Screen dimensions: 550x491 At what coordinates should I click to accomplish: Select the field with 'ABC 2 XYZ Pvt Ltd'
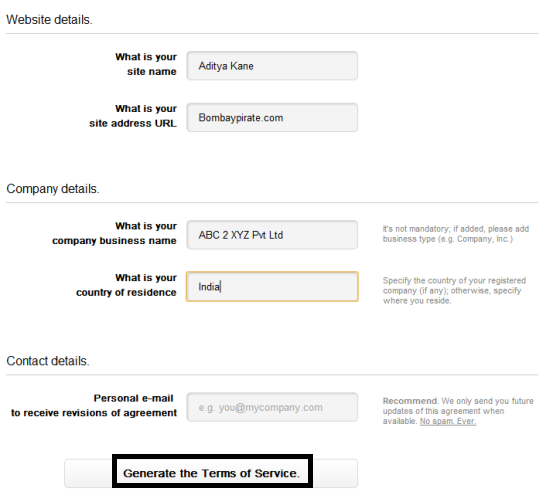(x=272, y=235)
